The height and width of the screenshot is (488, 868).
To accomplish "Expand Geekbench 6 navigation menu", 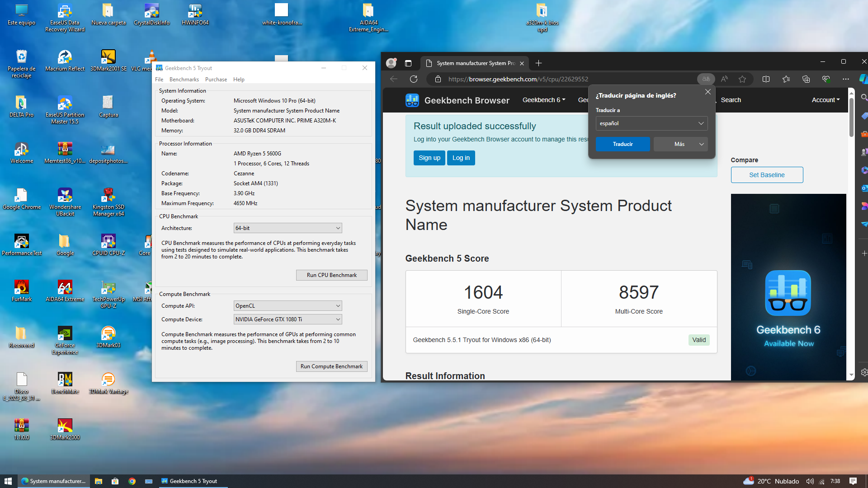I will point(544,100).
